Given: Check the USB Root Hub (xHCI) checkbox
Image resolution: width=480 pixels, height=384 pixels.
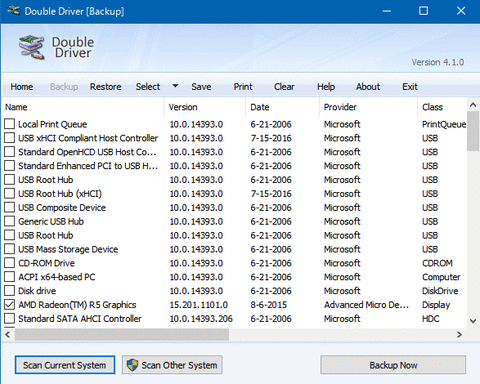Looking at the screenshot, I should (x=9, y=193).
